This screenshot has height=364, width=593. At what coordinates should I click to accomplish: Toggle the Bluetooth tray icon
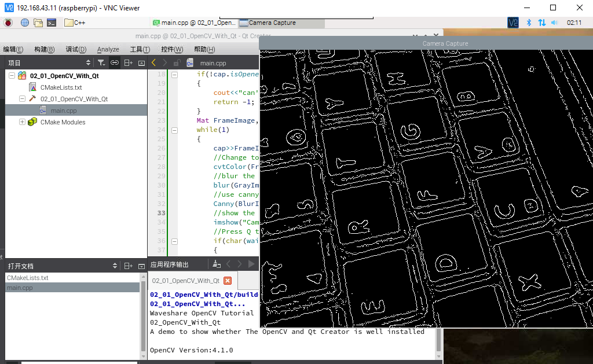[529, 23]
